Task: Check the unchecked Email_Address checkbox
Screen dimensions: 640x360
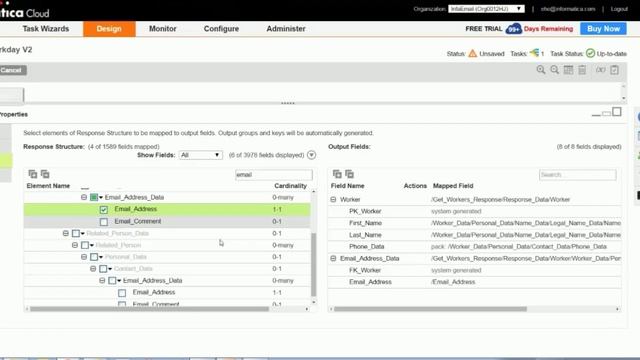Action: click(122, 293)
